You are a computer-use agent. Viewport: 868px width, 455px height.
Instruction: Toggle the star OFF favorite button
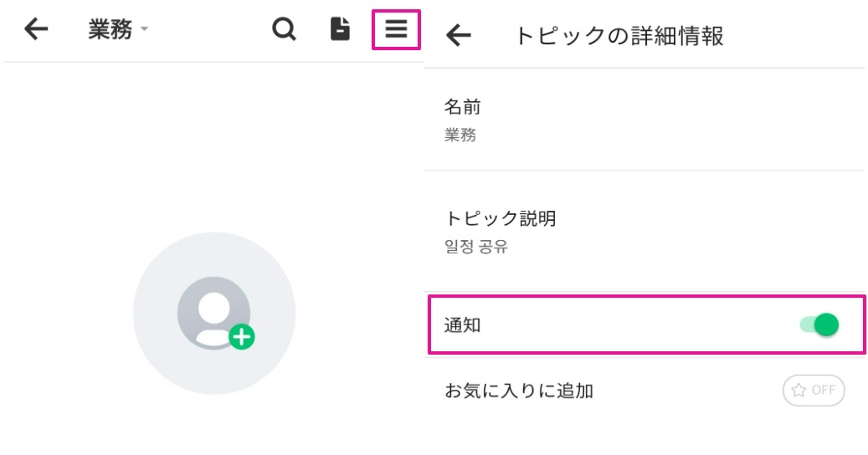click(x=814, y=391)
